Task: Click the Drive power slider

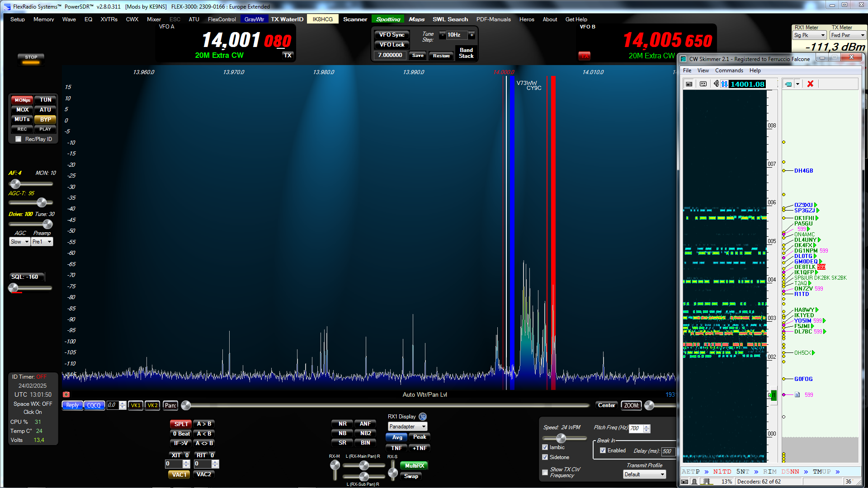Action: click(31, 224)
